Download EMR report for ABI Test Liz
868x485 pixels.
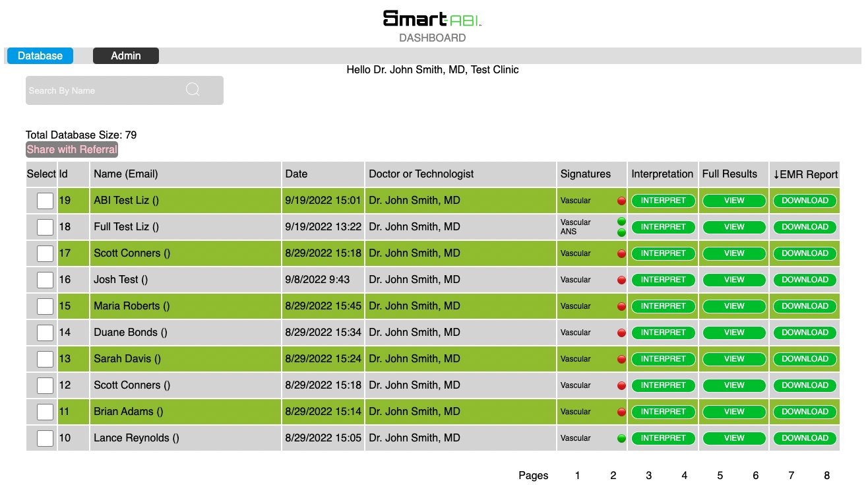pyautogui.click(x=805, y=201)
